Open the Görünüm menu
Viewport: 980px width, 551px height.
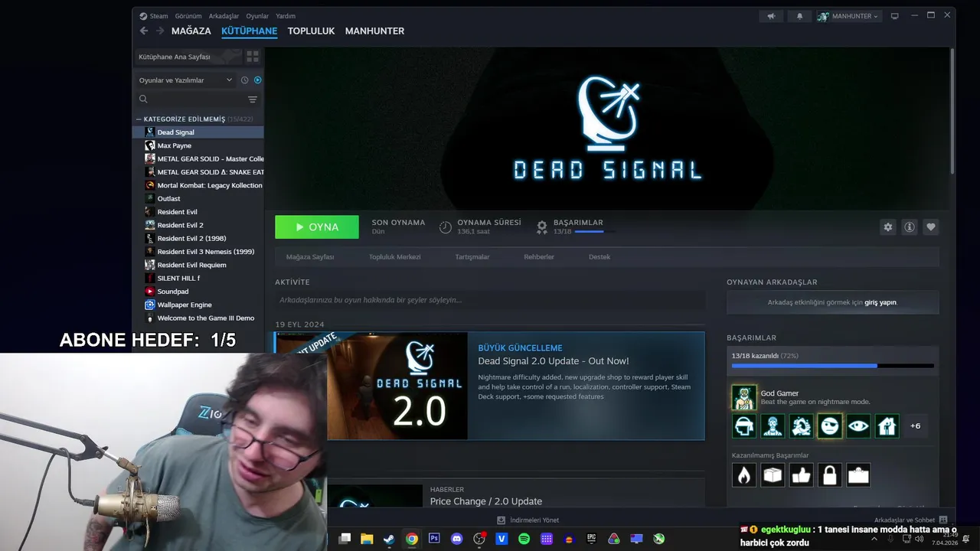[x=188, y=16]
